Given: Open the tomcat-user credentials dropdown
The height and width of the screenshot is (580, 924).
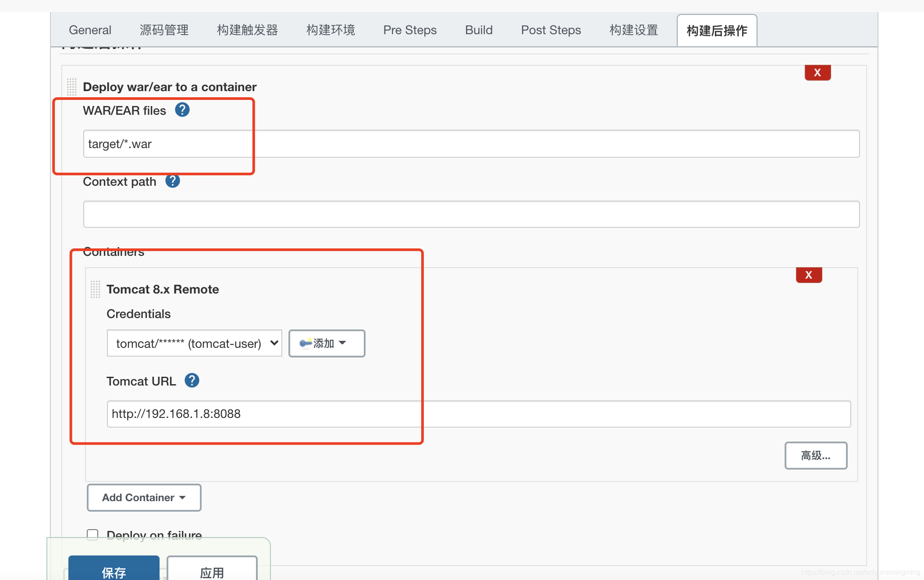Looking at the screenshot, I should click(x=194, y=343).
